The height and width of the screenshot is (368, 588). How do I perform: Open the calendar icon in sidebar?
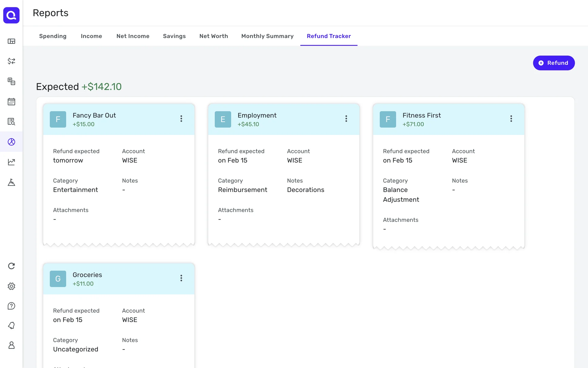click(x=11, y=102)
